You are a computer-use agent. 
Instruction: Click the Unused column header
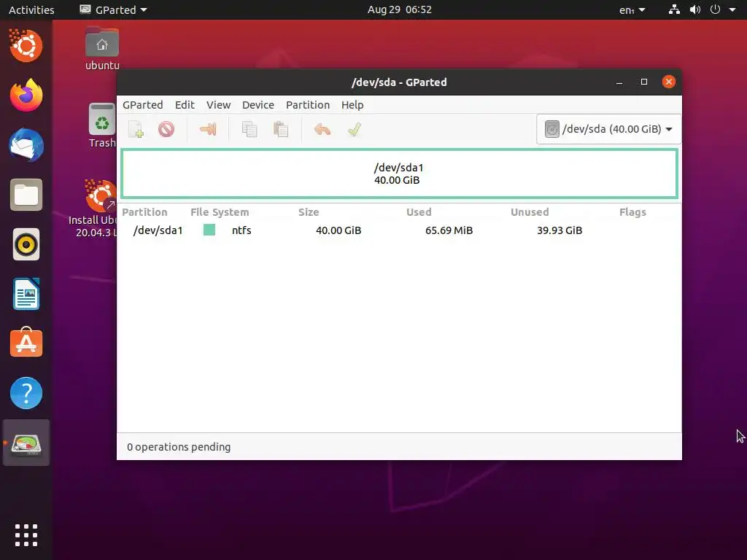coord(530,212)
